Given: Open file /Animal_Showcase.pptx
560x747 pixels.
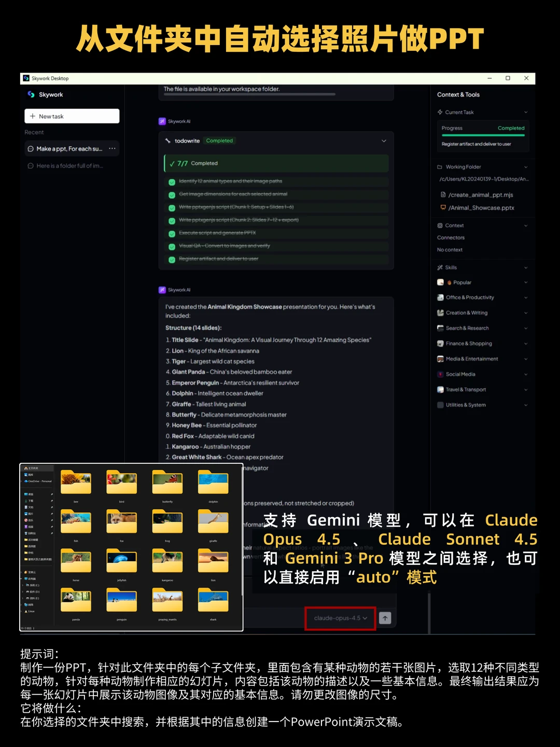Looking at the screenshot, I should (x=481, y=208).
